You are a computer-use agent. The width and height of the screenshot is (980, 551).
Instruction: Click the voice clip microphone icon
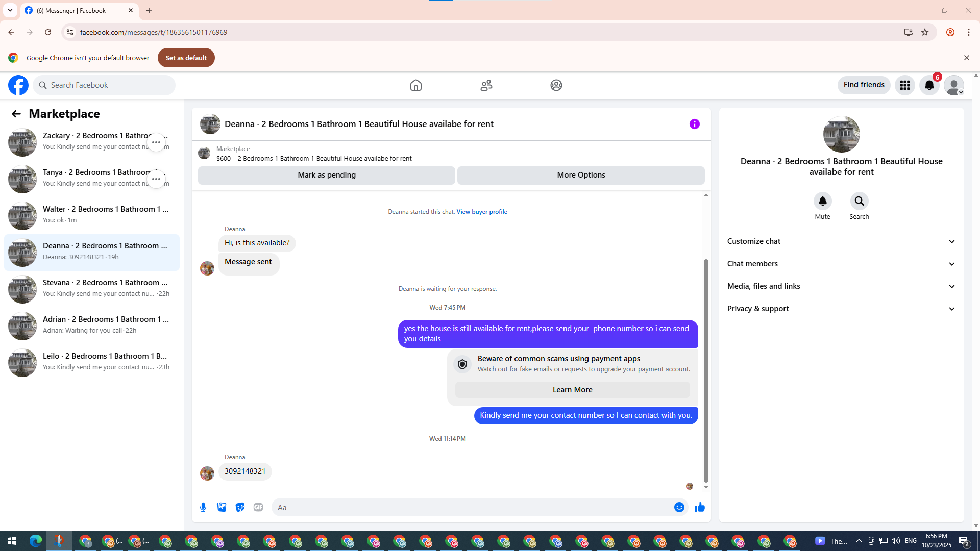point(203,507)
